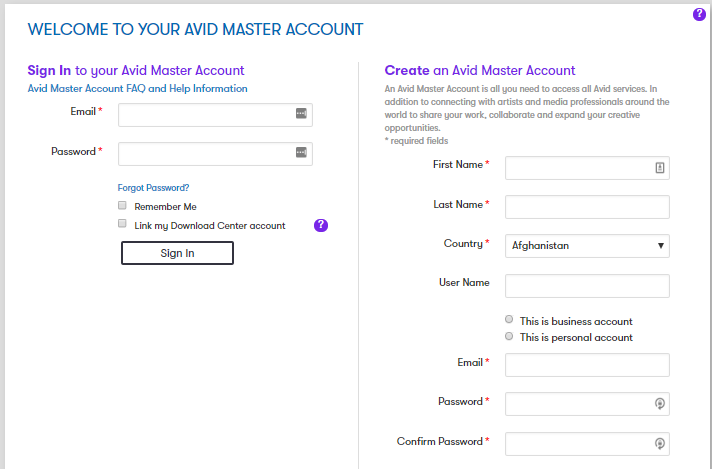Image resolution: width=712 pixels, height=469 pixels.
Task: Click help icon beside Download Center link
Action: tap(321, 225)
